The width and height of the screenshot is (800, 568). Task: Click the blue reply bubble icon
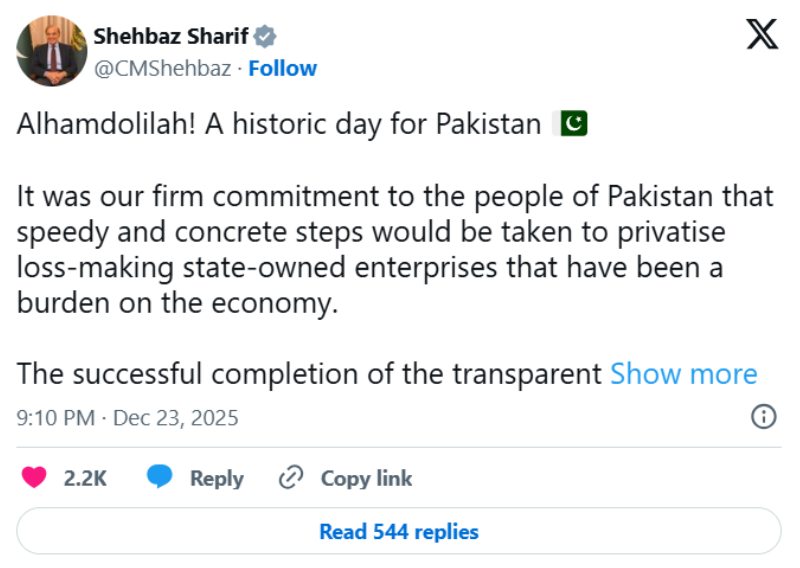pos(160,478)
